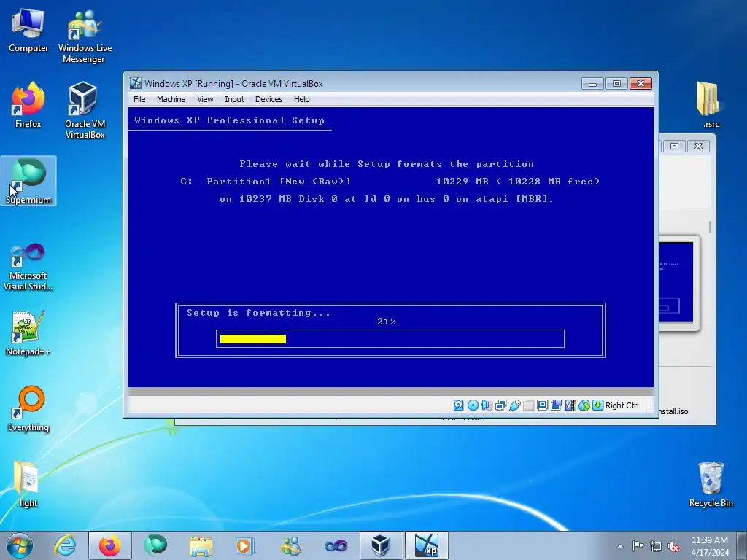Select the light folder on desktop
The width and height of the screenshot is (747, 560).
[28, 484]
